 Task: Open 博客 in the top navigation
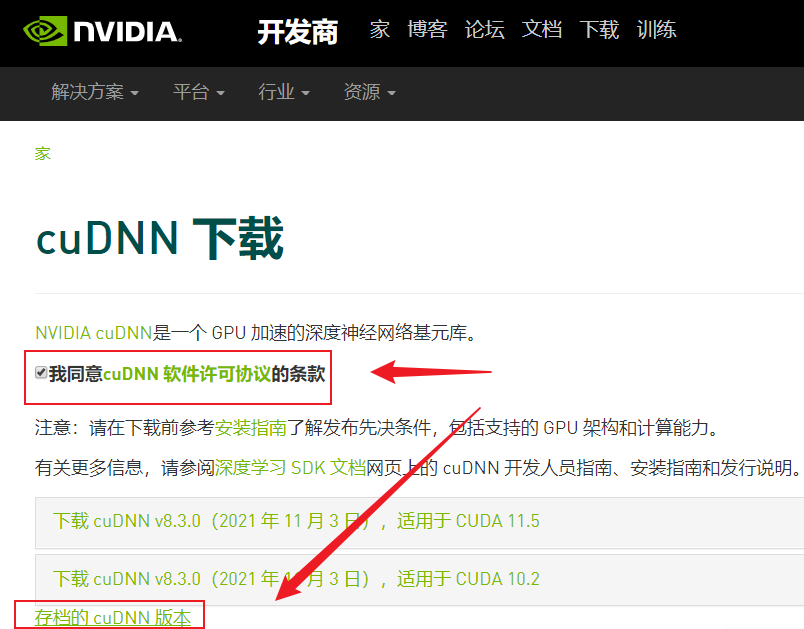(428, 29)
